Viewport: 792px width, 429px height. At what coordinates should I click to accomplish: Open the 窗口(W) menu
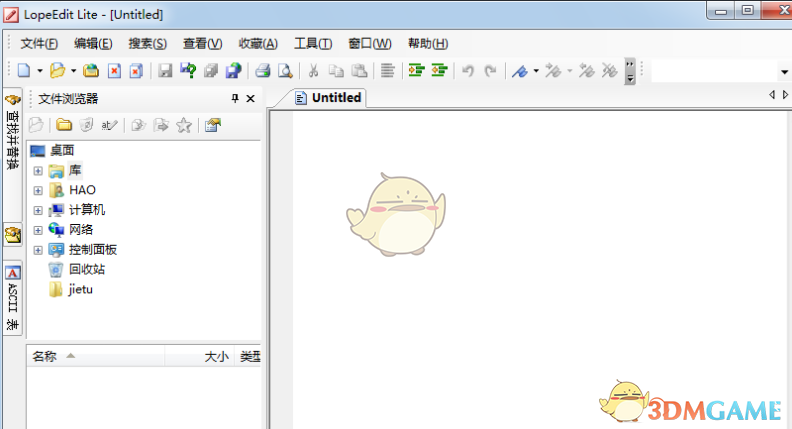pos(370,44)
